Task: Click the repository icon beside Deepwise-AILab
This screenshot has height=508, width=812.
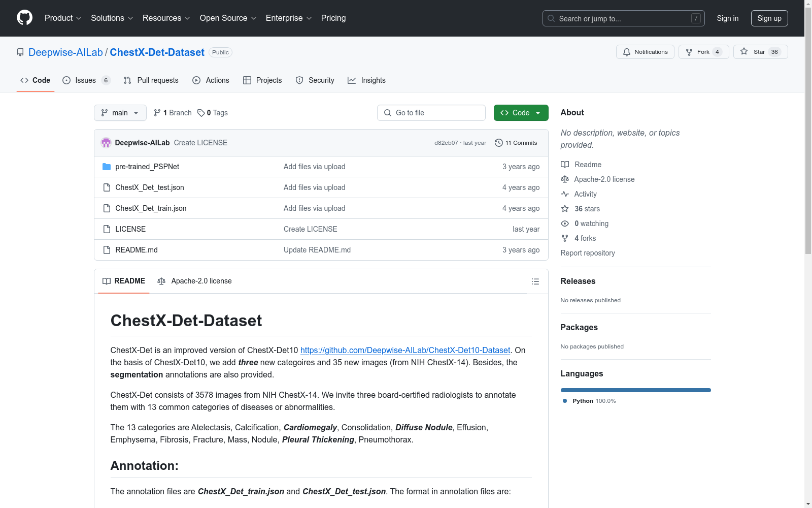Action: (x=20, y=52)
